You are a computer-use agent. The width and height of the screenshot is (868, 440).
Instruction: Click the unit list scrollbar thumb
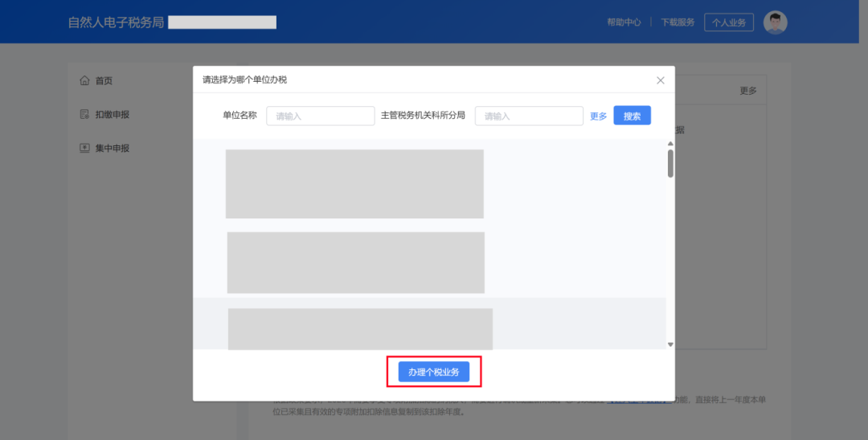(670, 163)
